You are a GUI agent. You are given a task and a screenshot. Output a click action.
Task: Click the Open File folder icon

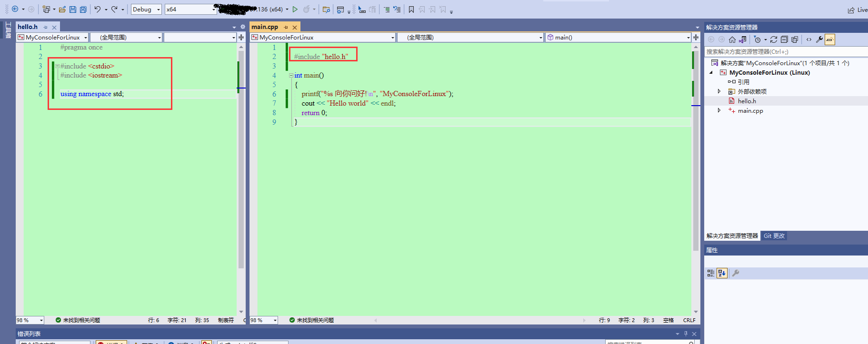[62, 9]
